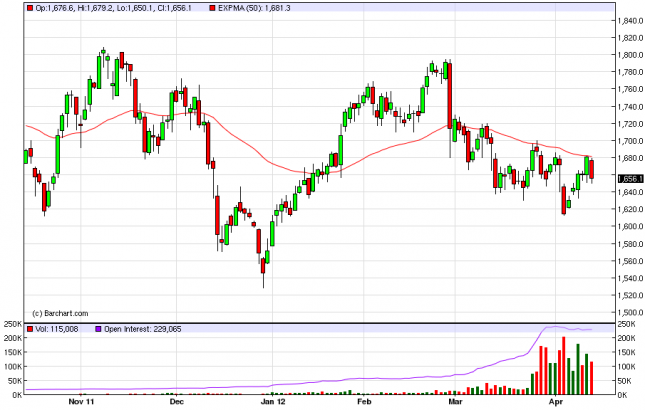The height and width of the screenshot is (410, 645).
Task: Click the tallest red volume bar in April
Action: click(x=564, y=366)
